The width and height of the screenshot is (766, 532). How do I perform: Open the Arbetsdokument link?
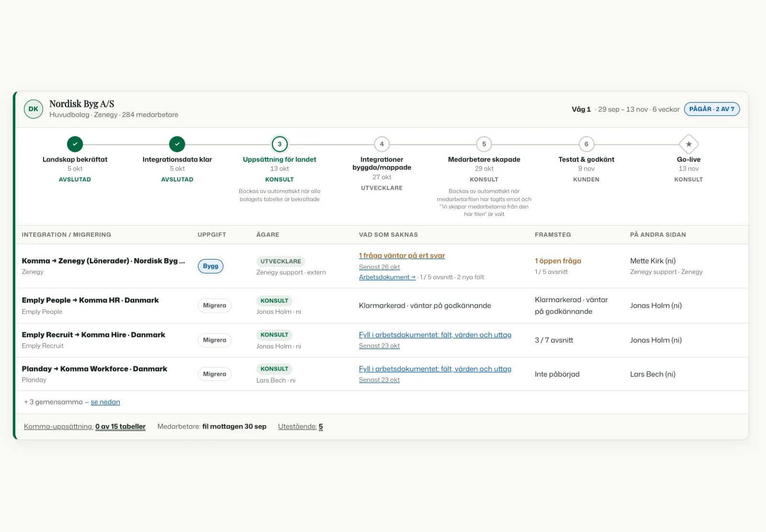387,277
